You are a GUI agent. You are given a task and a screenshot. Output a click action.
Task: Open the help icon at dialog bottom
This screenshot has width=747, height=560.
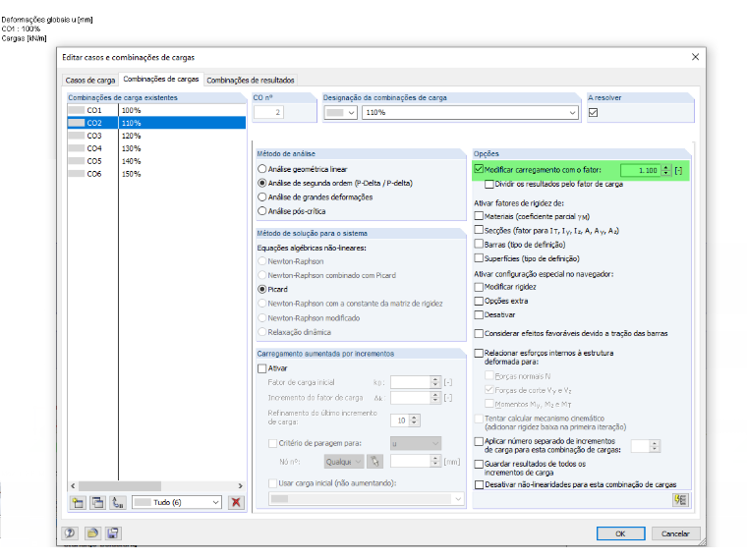[70, 533]
